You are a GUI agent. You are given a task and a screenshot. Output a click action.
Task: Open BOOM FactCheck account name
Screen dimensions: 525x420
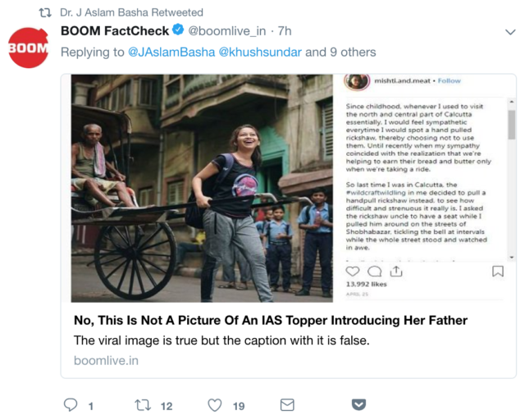[113, 32]
